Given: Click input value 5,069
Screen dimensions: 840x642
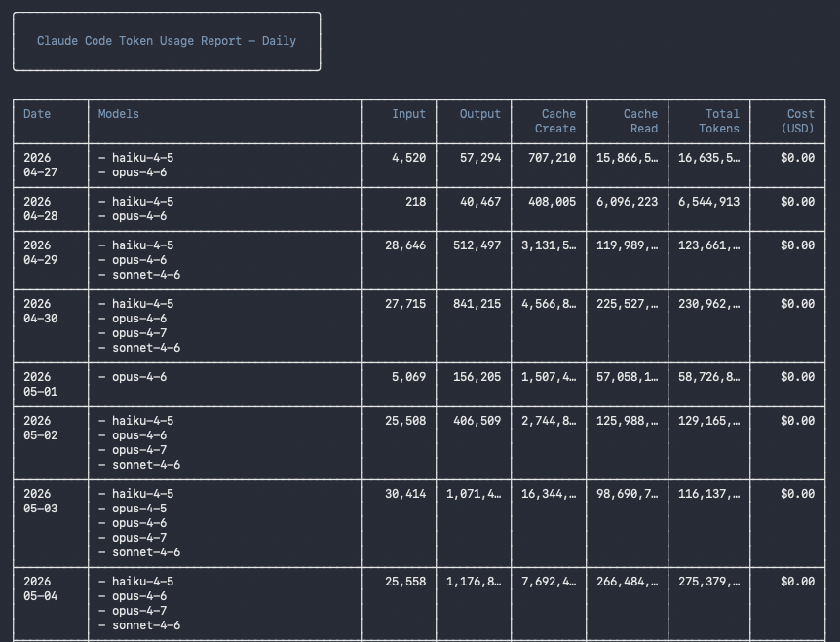Looking at the screenshot, I should pos(408,377).
